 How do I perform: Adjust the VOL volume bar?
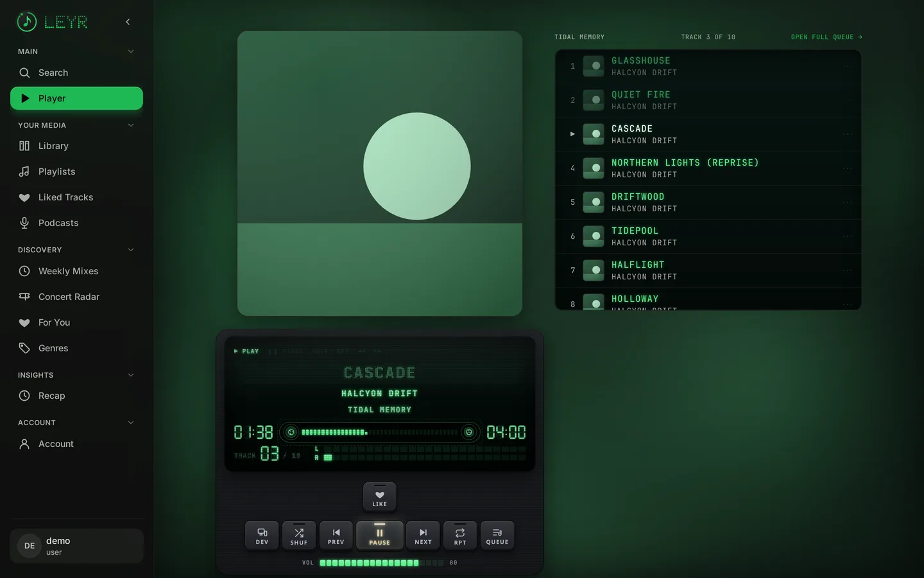coord(382,563)
